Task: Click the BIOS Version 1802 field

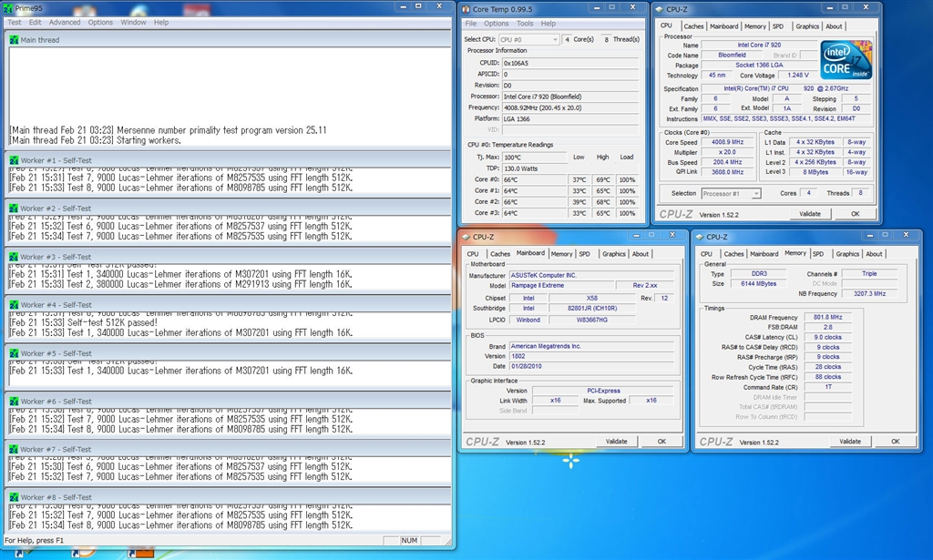Action: pos(591,356)
